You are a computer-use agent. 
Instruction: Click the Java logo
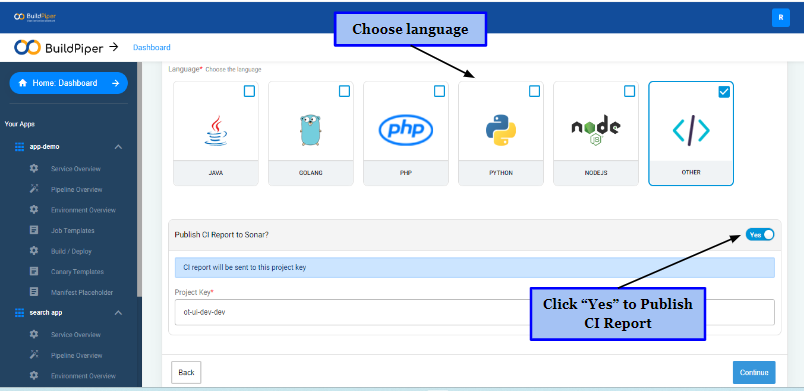[x=216, y=130]
